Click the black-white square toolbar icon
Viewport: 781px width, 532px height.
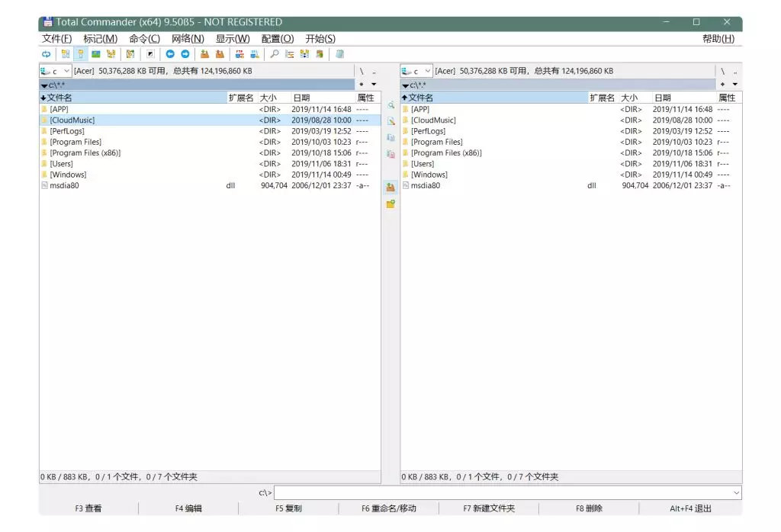coord(150,54)
